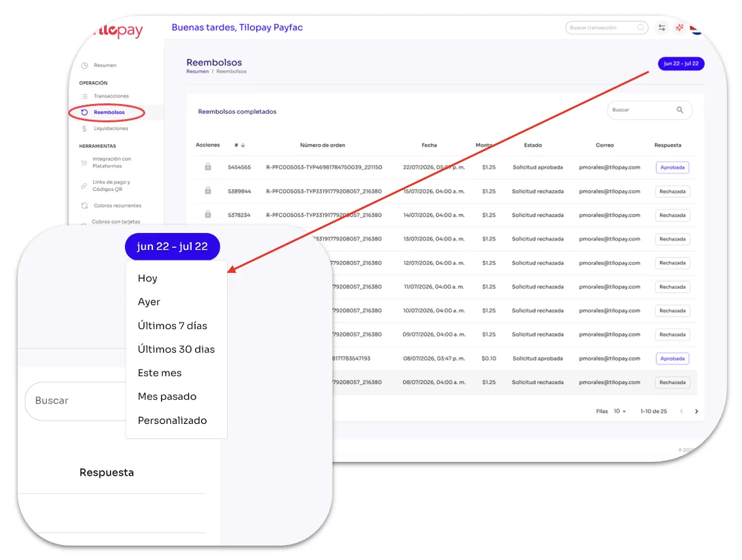Click the Estado column header
Image resolution: width=742 pixels, height=560 pixels.
[x=533, y=145]
